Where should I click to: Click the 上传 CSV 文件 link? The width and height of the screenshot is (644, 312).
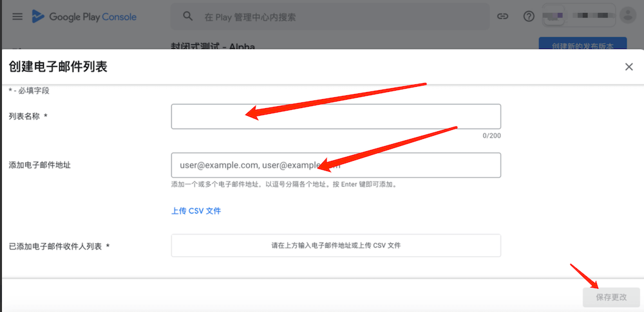click(x=196, y=211)
